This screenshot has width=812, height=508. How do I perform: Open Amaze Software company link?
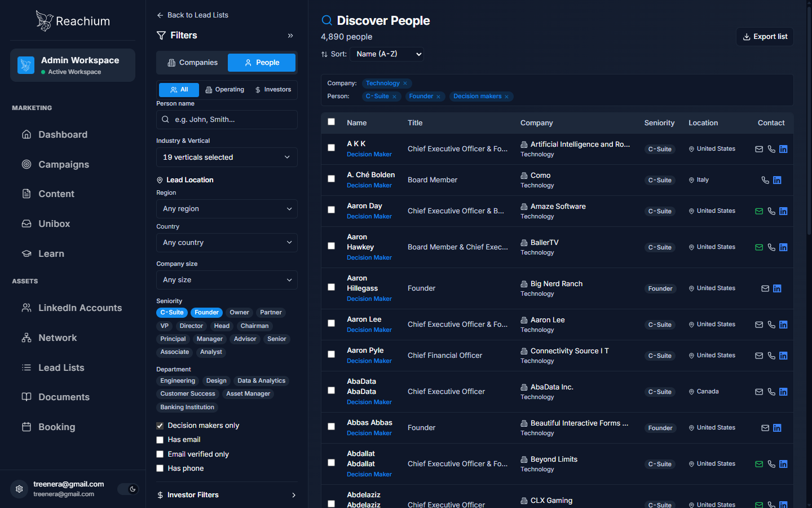pos(558,207)
